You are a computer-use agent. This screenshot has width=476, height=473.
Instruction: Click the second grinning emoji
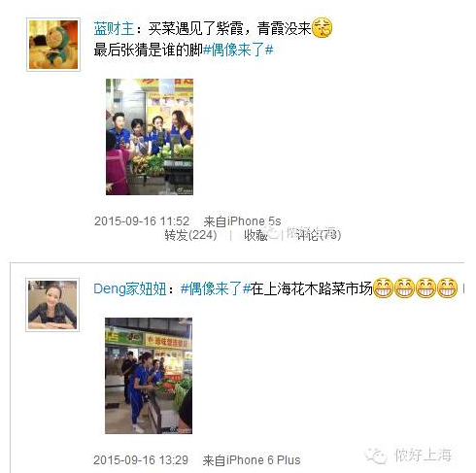click(404, 287)
